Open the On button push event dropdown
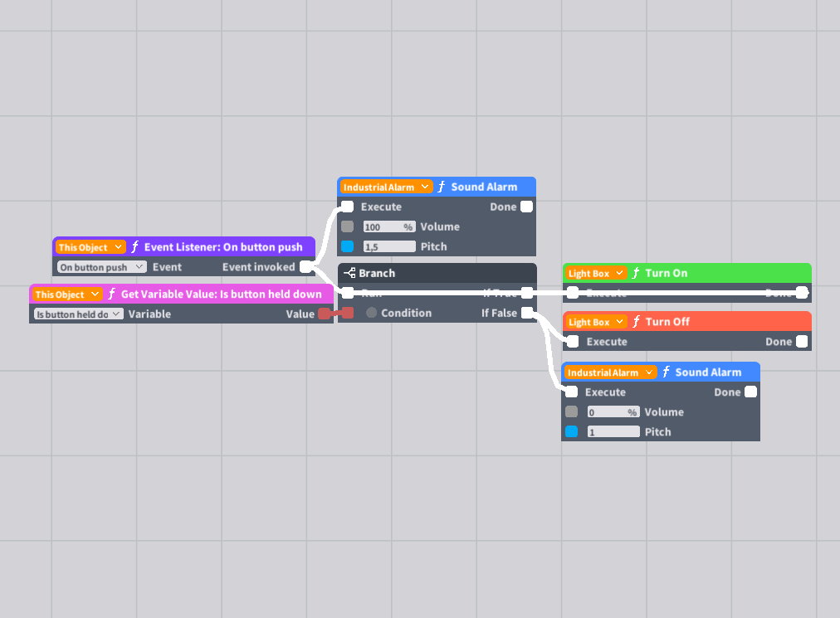This screenshot has width=840, height=618. (x=101, y=266)
